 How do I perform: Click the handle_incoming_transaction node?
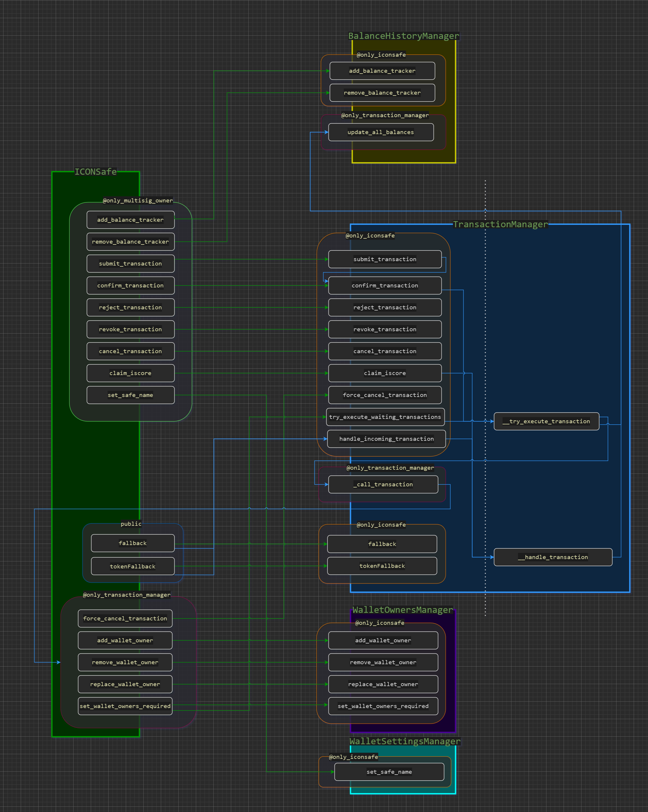tap(386, 439)
